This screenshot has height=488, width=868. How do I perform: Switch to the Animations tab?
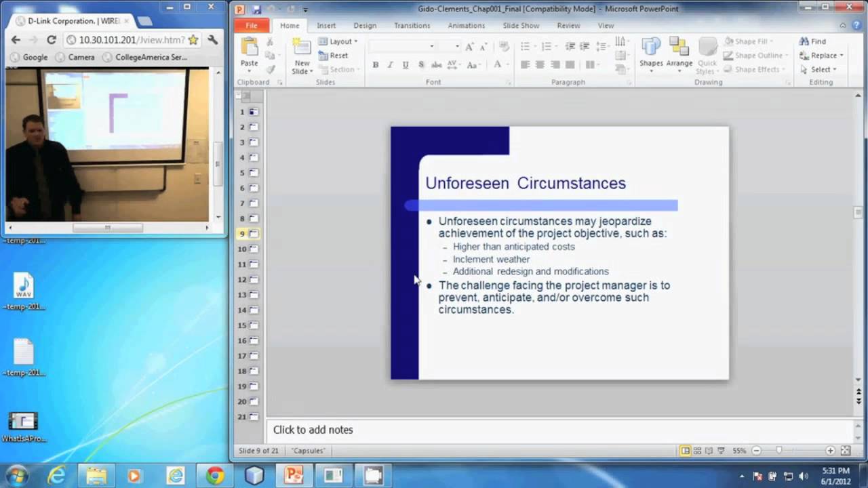coord(467,26)
